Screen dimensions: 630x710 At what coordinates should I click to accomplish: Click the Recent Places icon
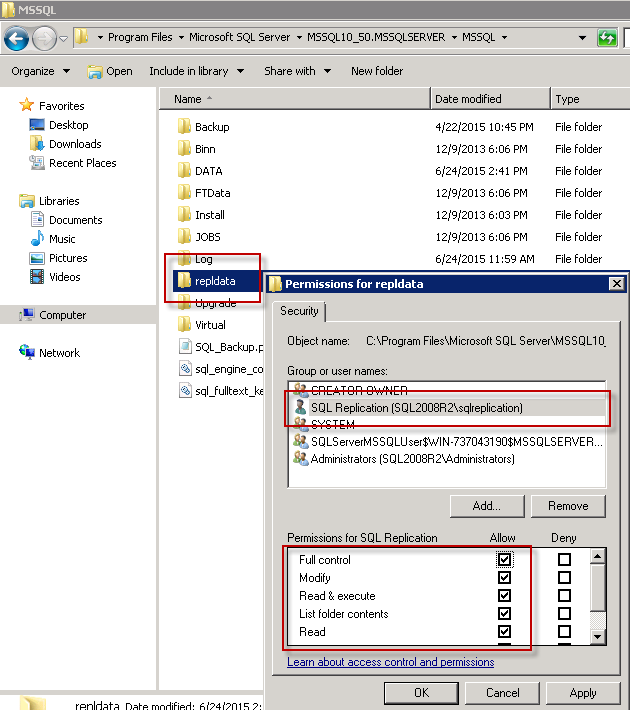pos(37,163)
